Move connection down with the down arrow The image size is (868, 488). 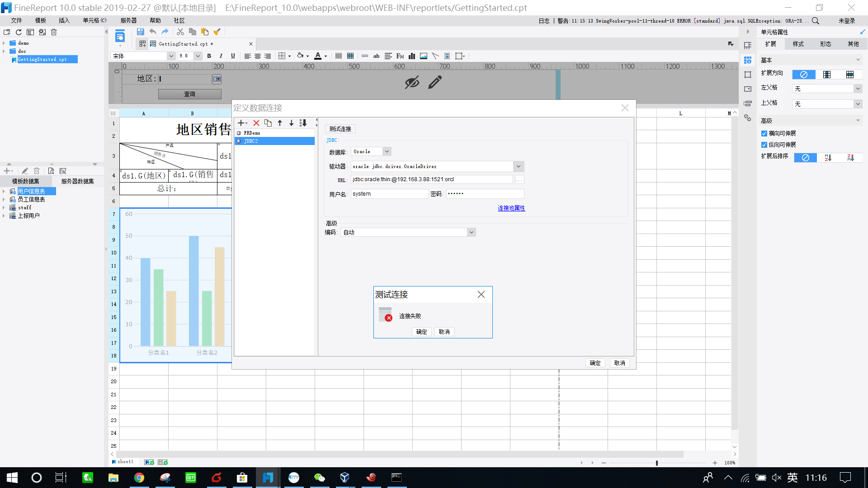coord(292,123)
